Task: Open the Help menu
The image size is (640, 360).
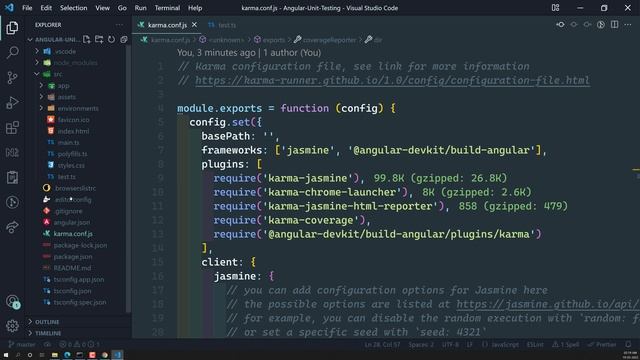Action: [x=195, y=8]
